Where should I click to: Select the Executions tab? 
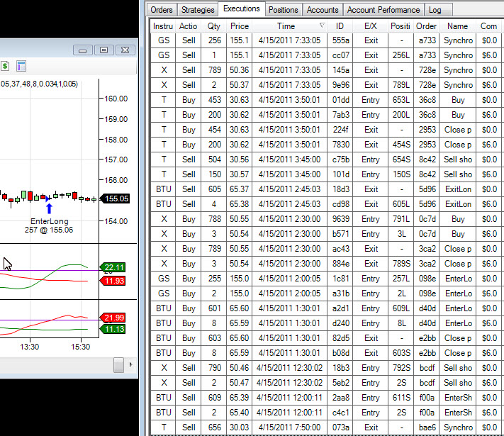click(x=242, y=9)
